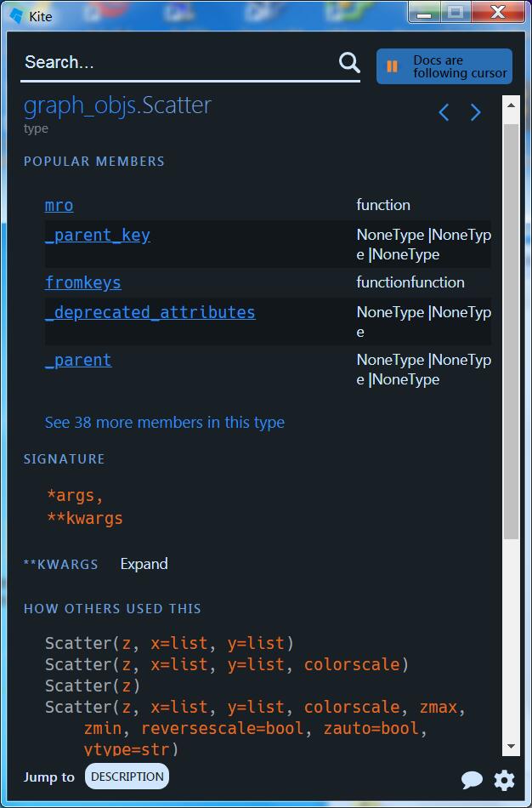Focus the Search input field
This screenshot has width=532, height=808.
coord(178,62)
